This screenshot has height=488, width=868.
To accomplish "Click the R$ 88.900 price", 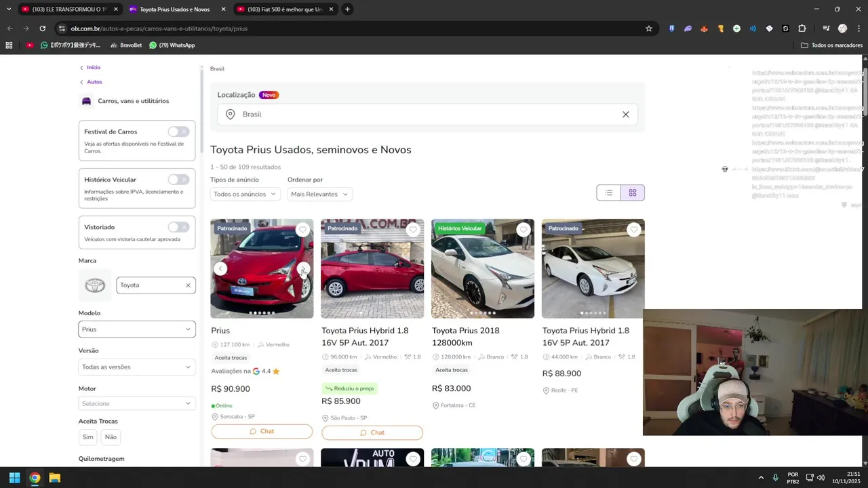I will [561, 373].
